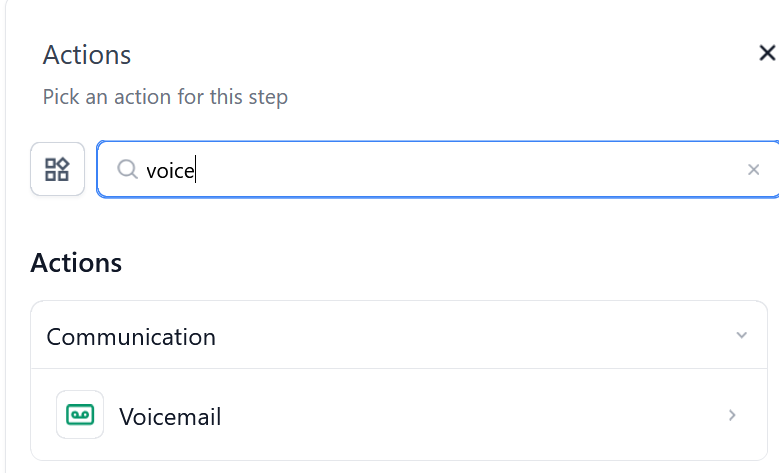Clear the search field text

coord(754,170)
